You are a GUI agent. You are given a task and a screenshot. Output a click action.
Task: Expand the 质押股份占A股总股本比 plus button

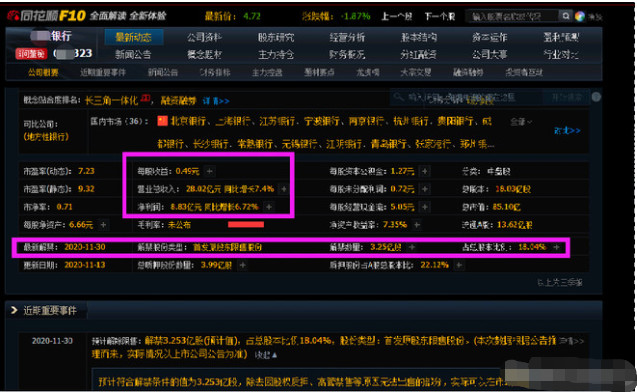[x=458, y=265]
